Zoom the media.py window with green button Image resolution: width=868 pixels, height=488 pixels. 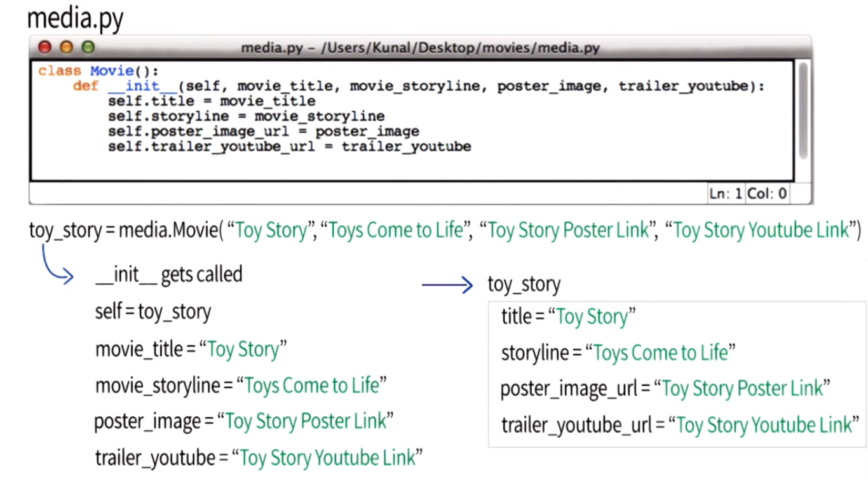(88, 47)
